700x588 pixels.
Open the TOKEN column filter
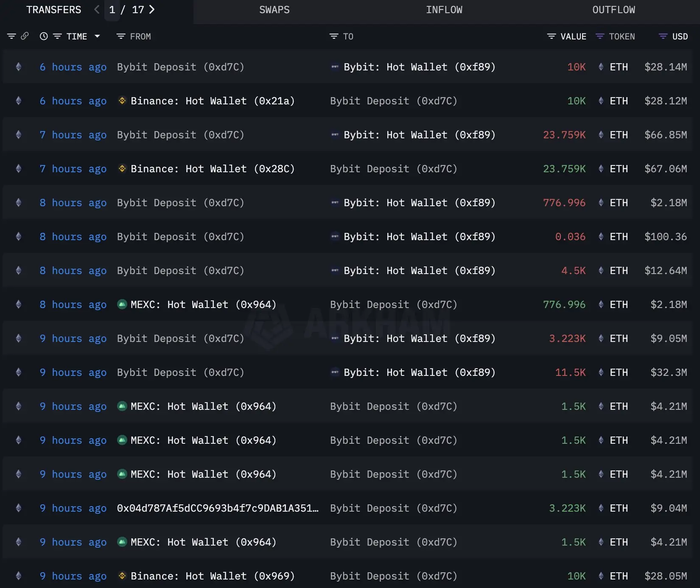600,36
